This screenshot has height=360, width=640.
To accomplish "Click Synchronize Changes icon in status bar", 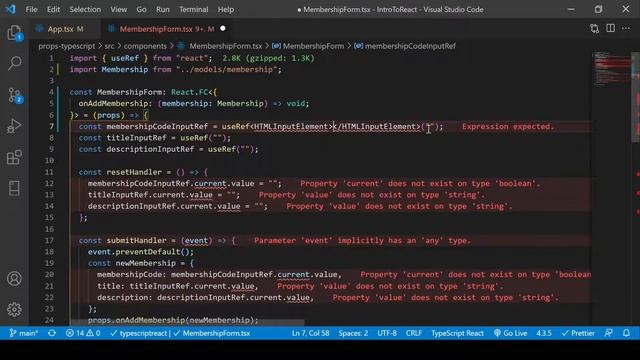I will pyautogui.click(x=52, y=333).
